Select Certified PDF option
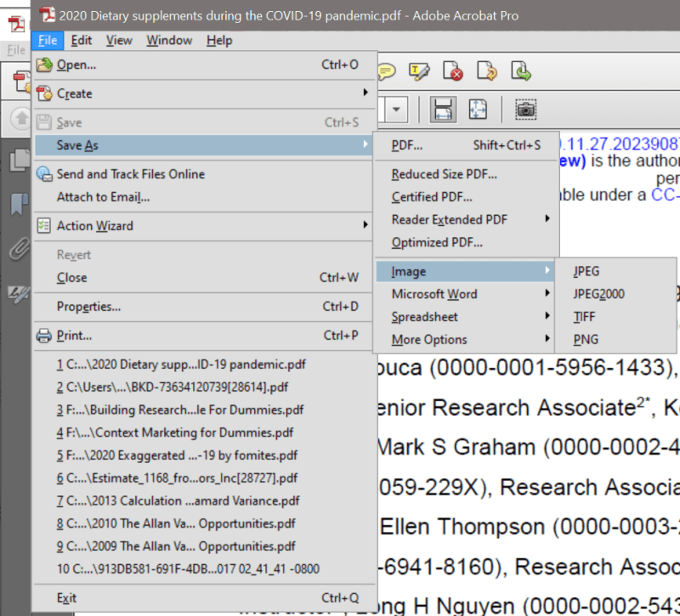 (x=466, y=197)
